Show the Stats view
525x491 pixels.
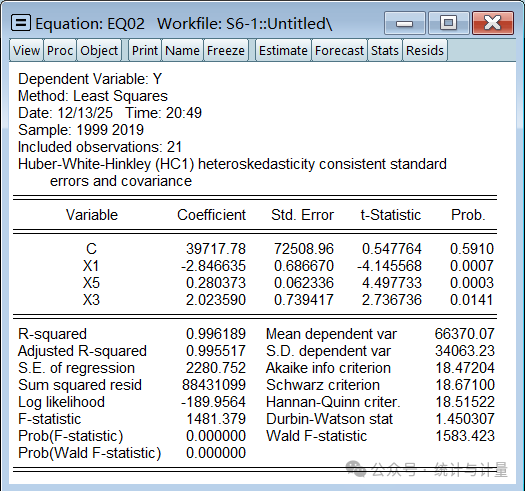385,51
